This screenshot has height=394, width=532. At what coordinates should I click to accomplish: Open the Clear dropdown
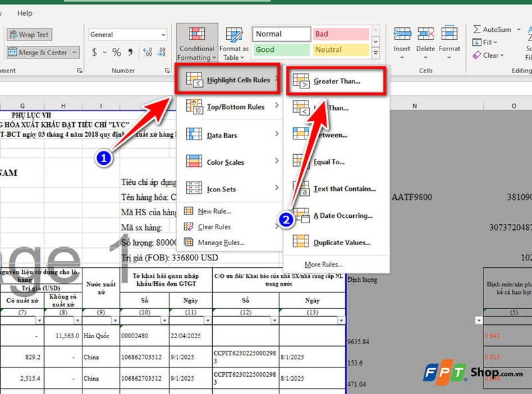pos(489,55)
